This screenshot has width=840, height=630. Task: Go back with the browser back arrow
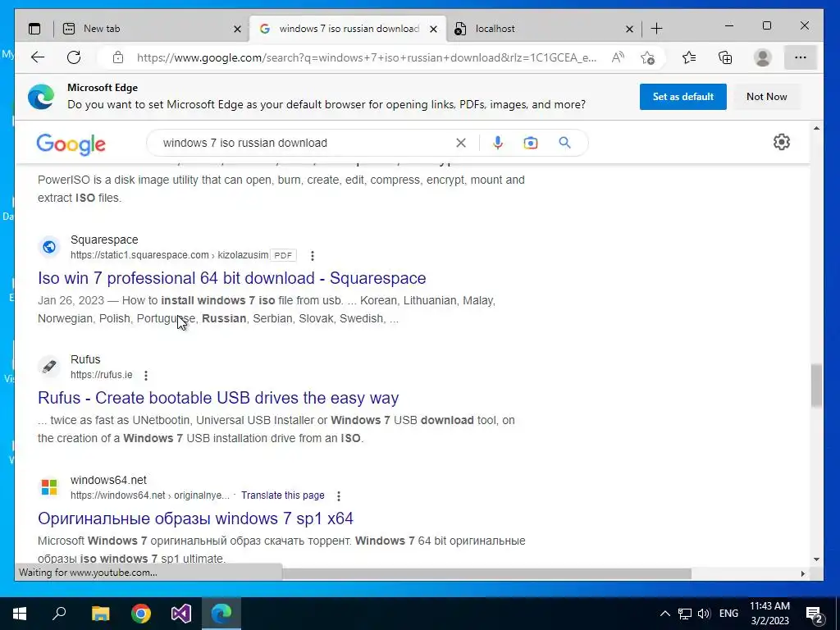(38, 57)
